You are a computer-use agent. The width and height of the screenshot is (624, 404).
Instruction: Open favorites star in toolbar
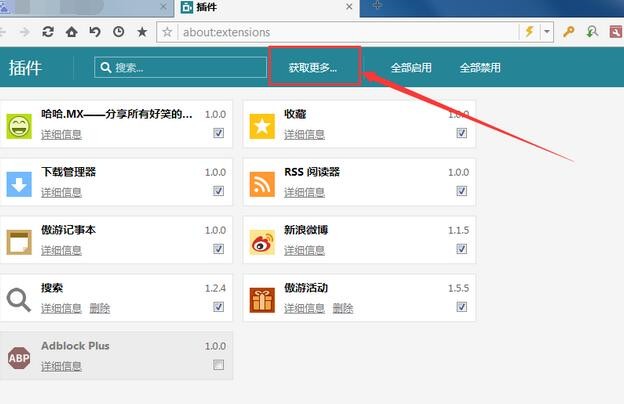coord(142,32)
